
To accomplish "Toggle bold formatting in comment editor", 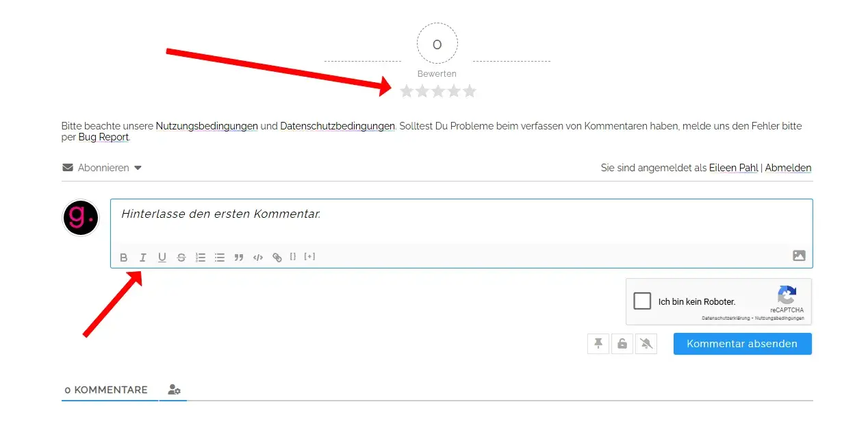I will point(124,258).
